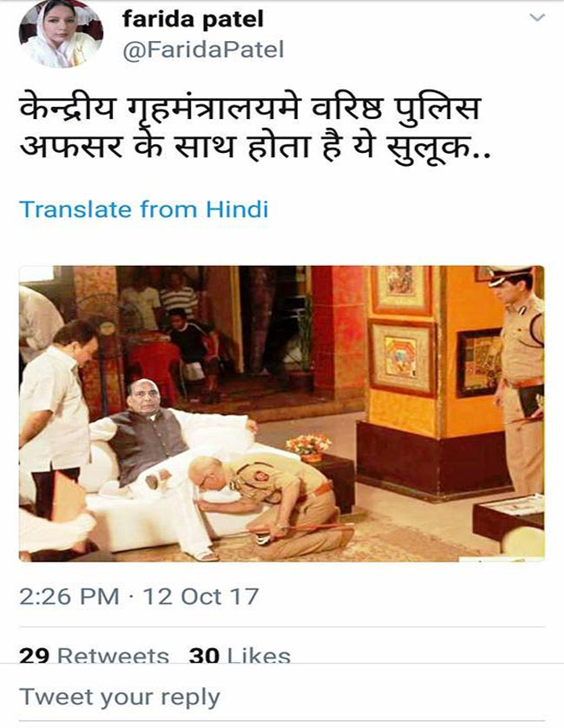This screenshot has height=728, width=564.
Task: Open the "2:26 PM" timestamp
Action: pyautogui.click(x=69, y=597)
